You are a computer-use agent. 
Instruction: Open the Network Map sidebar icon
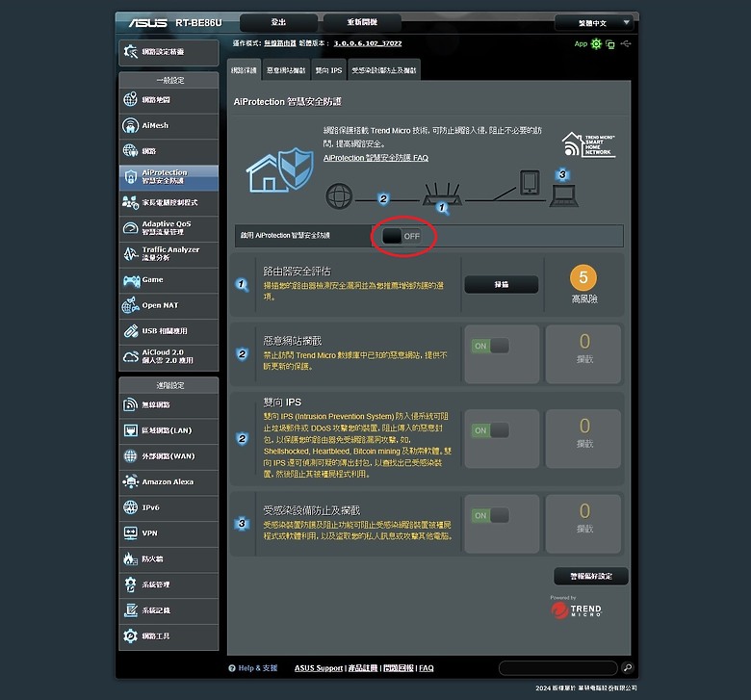click(130, 99)
